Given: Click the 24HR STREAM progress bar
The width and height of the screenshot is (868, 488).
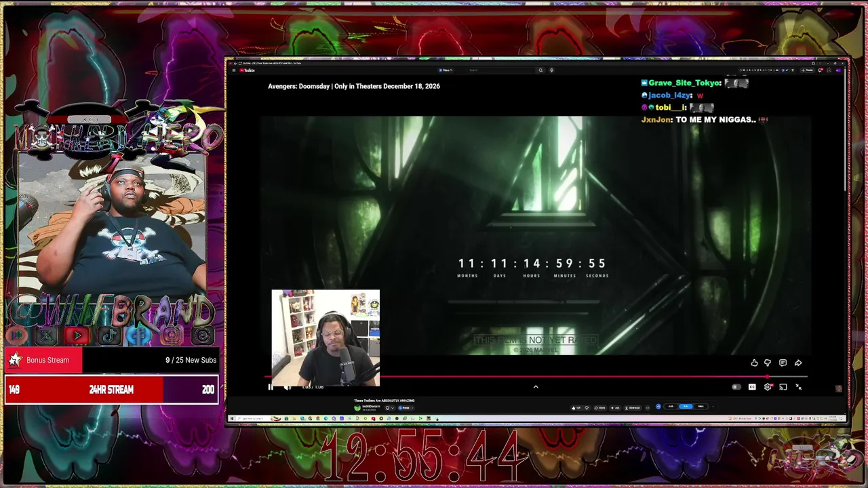Looking at the screenshot, I should pyautogui.click(x=111, y=390).
